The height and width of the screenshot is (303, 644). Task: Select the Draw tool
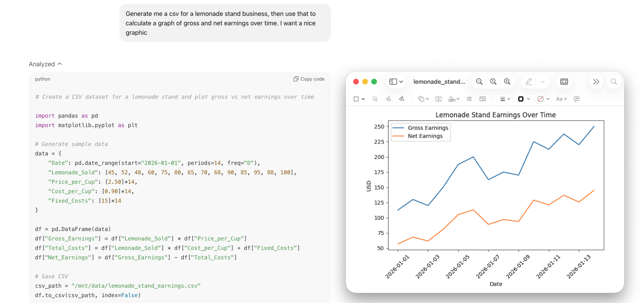(402, 99)
